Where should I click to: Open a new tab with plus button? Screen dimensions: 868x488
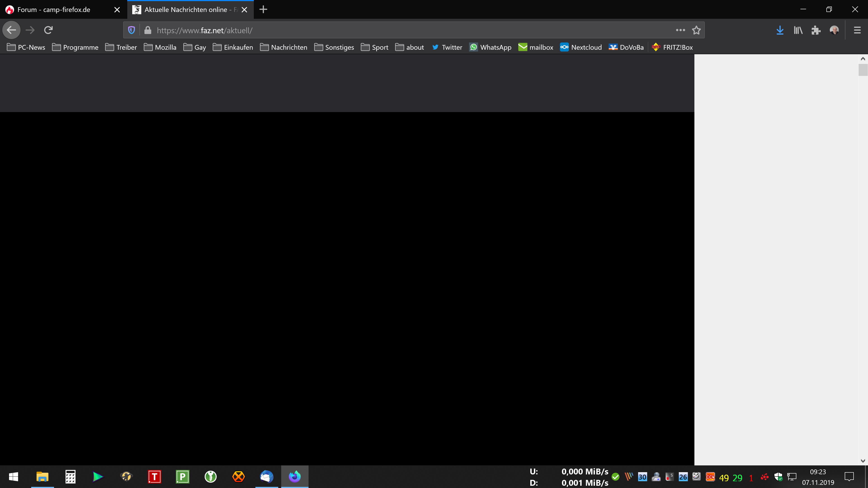(x=263, y=10)
